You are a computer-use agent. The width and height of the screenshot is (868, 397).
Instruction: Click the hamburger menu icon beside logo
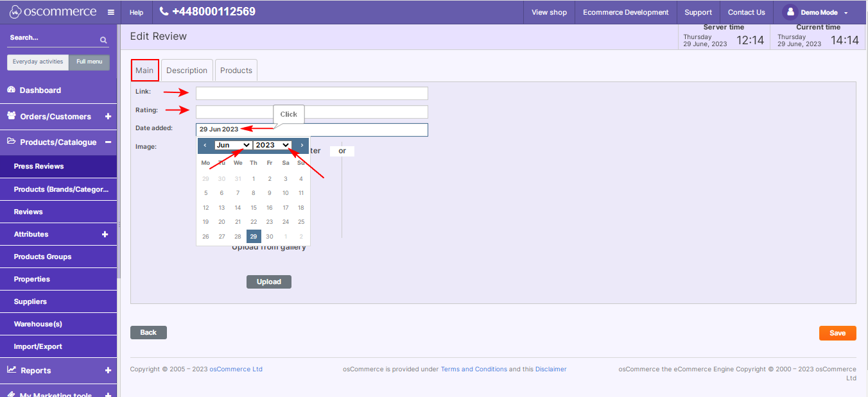(110, 12)
